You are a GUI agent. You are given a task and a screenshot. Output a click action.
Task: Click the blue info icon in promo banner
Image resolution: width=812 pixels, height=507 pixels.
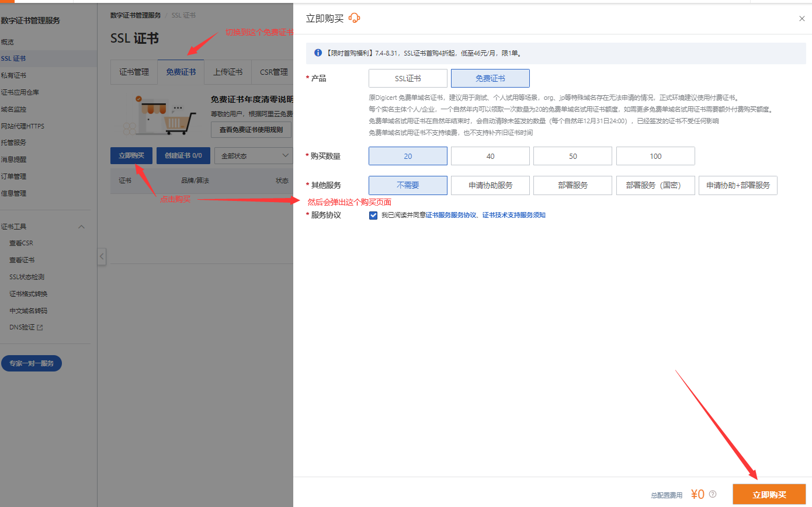tap(318, 53)
